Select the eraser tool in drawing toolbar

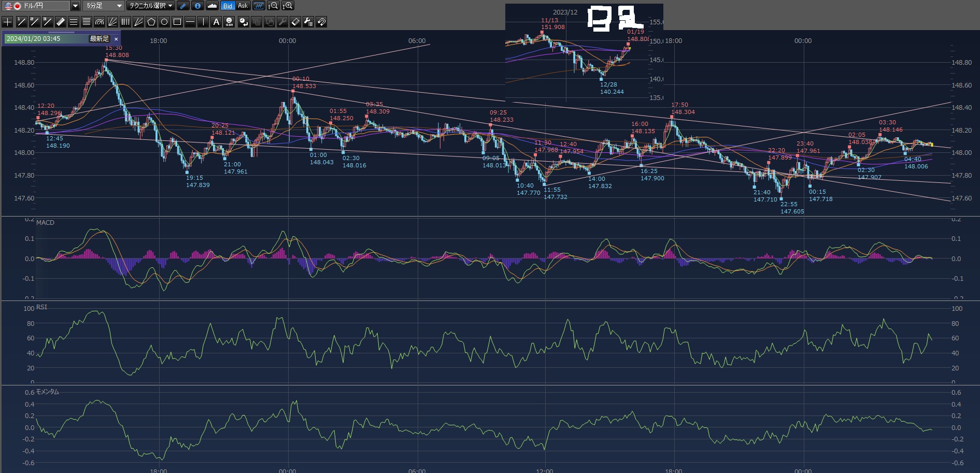(x=295, y=22)
